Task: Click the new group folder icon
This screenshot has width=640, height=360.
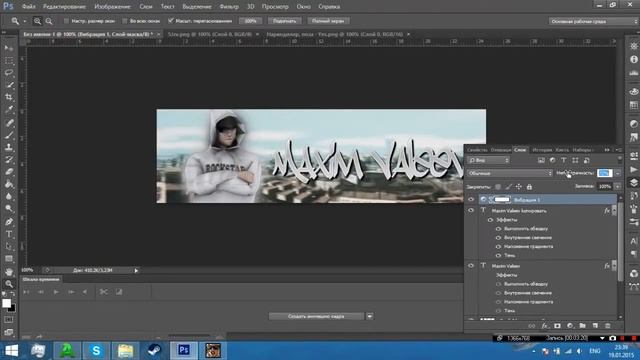Action: click(582, 326)
